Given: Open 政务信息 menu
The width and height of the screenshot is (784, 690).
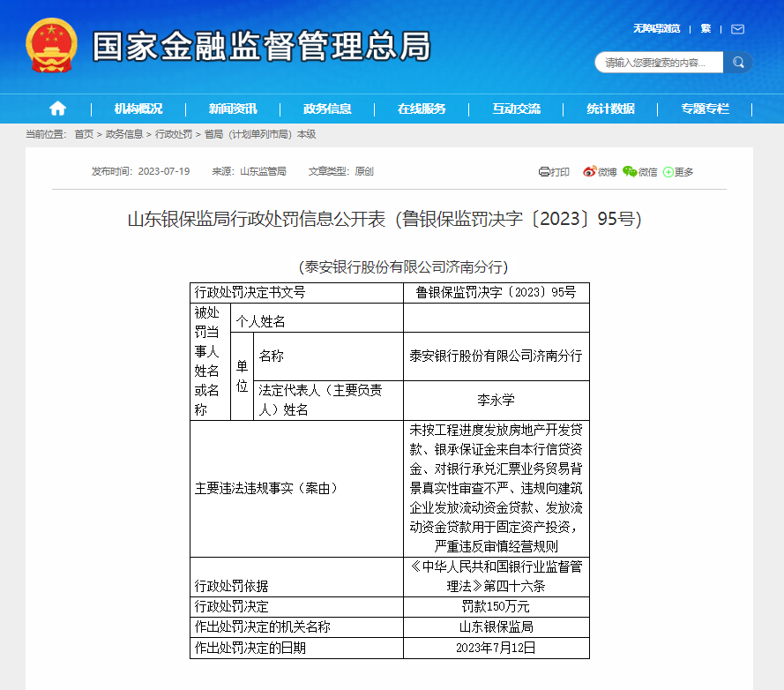Looking at the screenshot, I should pyautogui.click(x=327, y=109).
